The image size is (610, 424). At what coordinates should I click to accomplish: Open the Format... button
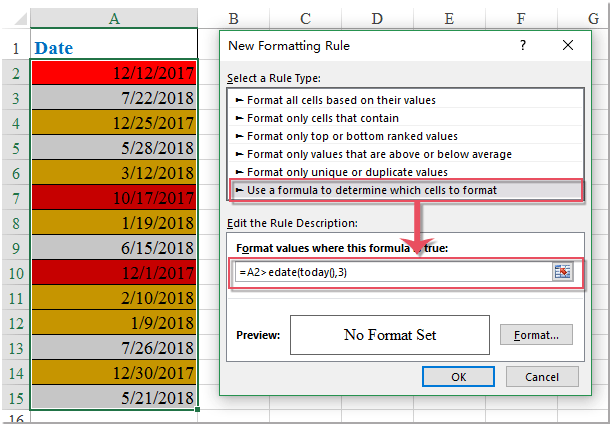(536, 335)
